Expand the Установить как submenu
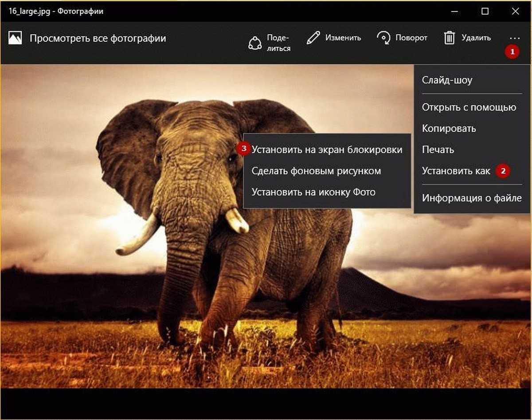This screenshot has width=532, height=420. coord(456,171)
